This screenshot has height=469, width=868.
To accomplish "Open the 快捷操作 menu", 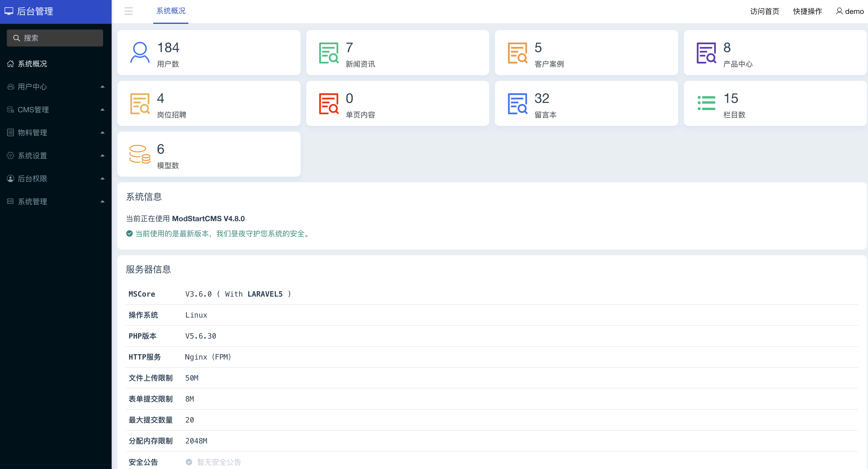I will click(807, 11).
